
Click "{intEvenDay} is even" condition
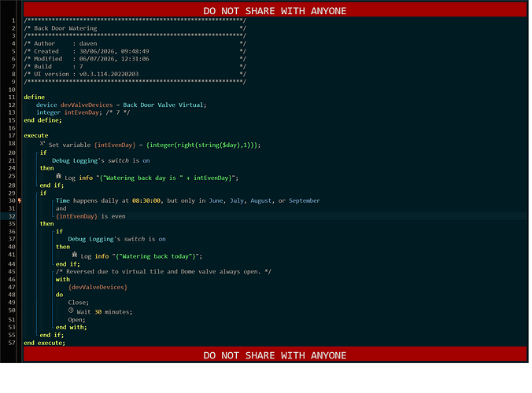(x=91, y=216)
